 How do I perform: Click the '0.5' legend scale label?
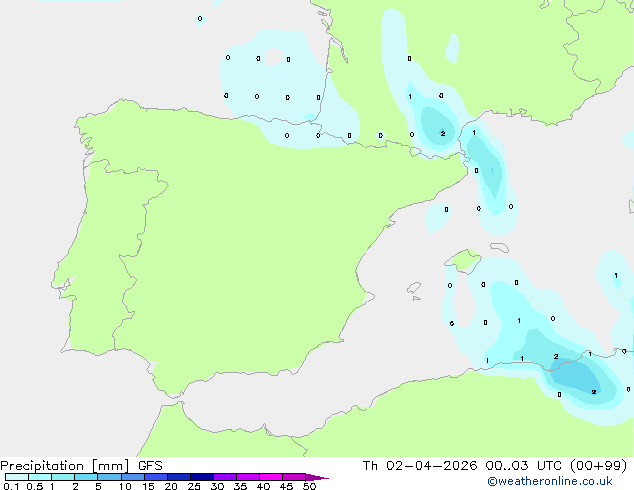[35, 486]
